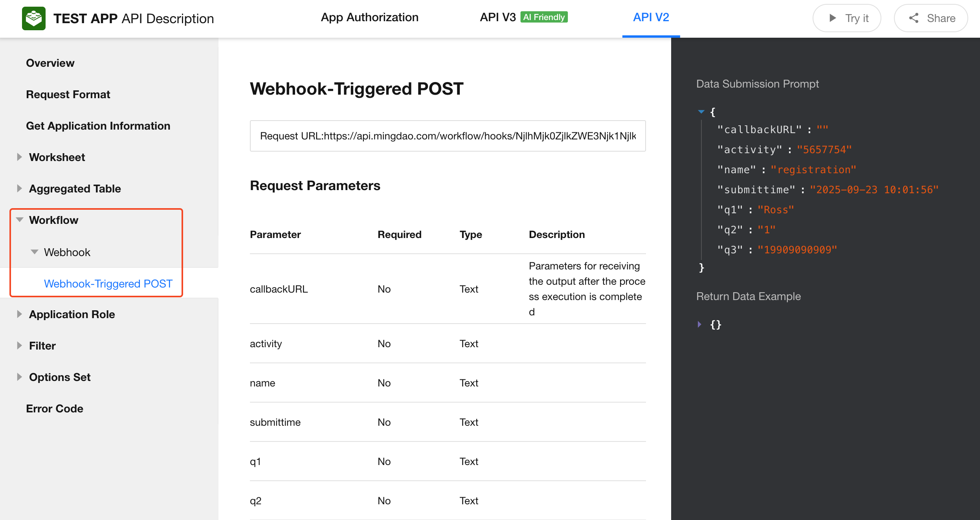980x520 pixels.
Task: Expand the Aggregated Table section arrow
Action: click(x=19, y=189)
